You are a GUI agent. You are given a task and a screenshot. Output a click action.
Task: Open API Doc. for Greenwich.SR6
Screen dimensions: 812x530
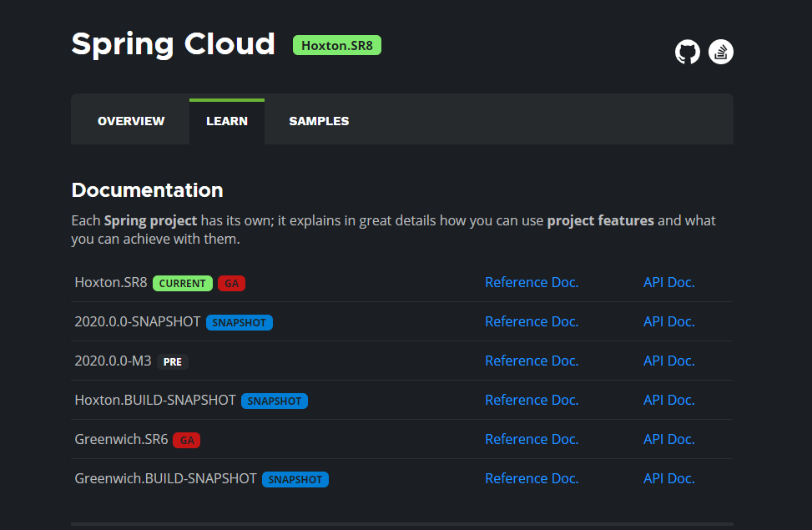(x=669, y=439)
